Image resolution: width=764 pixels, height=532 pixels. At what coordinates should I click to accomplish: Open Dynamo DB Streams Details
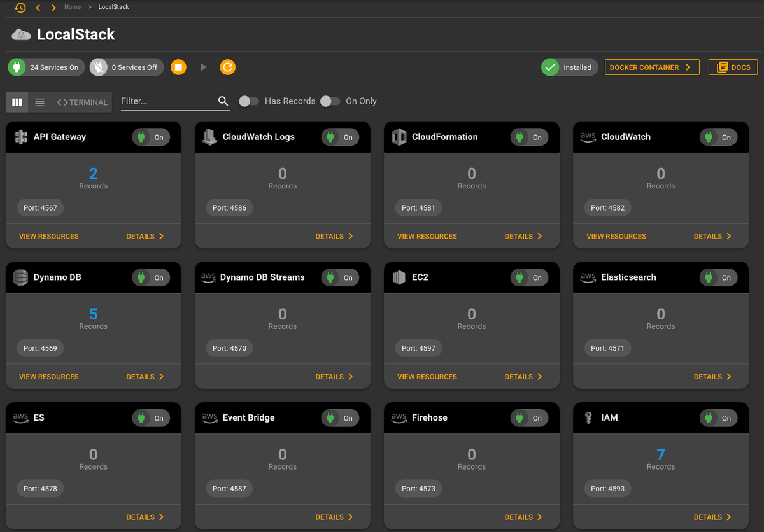tap(334, 377)
